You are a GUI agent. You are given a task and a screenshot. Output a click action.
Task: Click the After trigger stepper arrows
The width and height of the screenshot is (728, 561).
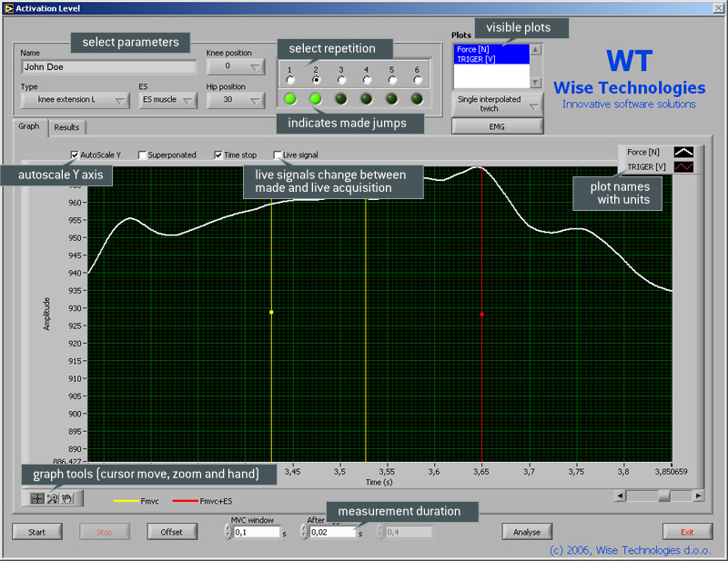304,532
